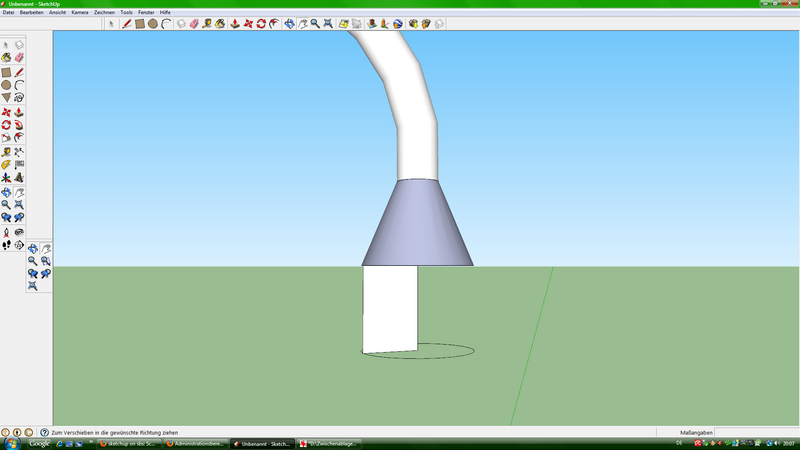The image size is (800, 450).
Task: Open the Zeichnen menu
Action: 104,12
